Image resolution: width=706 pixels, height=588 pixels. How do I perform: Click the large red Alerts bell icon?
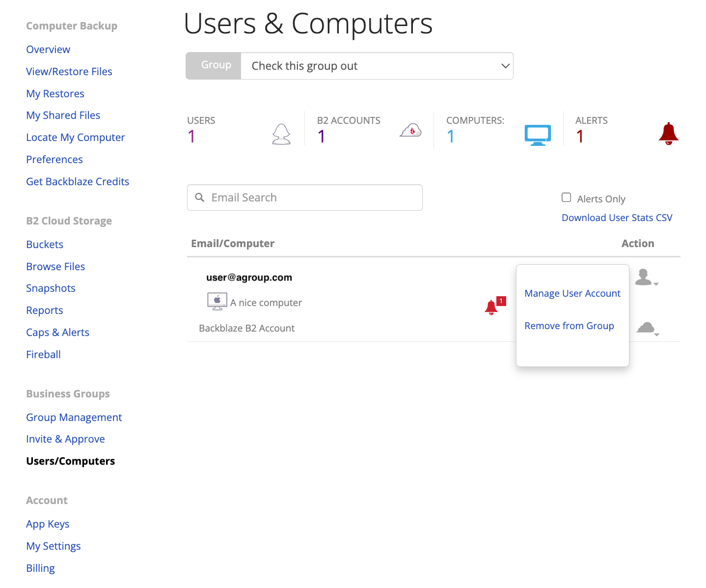point(668,134)
